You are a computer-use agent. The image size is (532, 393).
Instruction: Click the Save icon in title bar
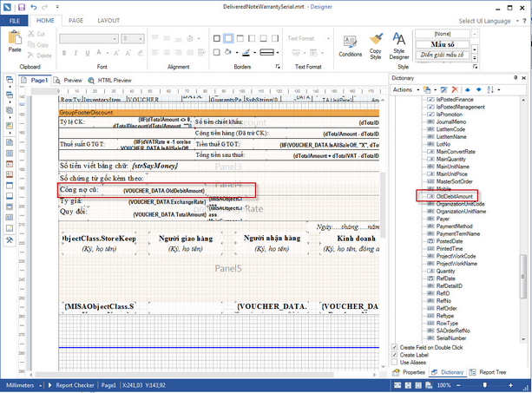22,7
